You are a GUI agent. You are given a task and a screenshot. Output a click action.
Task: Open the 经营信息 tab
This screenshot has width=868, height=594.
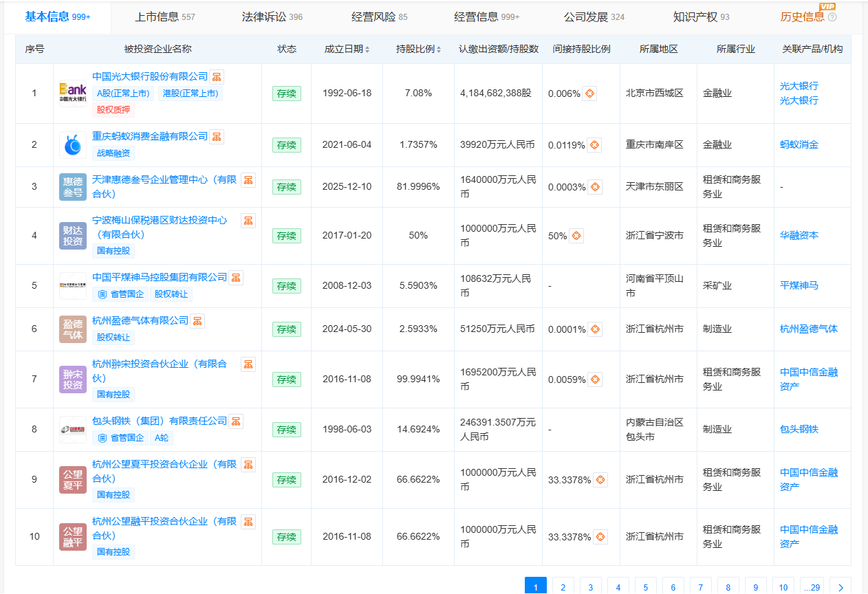click(487, 16)
